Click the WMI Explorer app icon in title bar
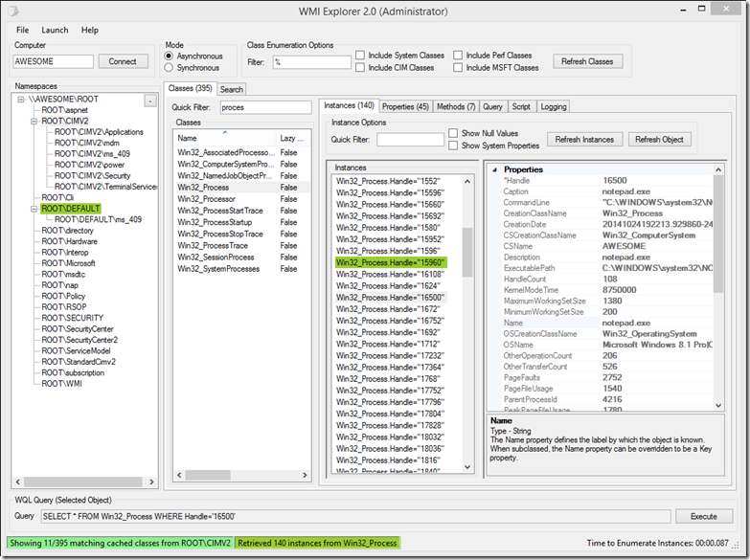Viewport: 750px width, 560px height. [13, 11]
